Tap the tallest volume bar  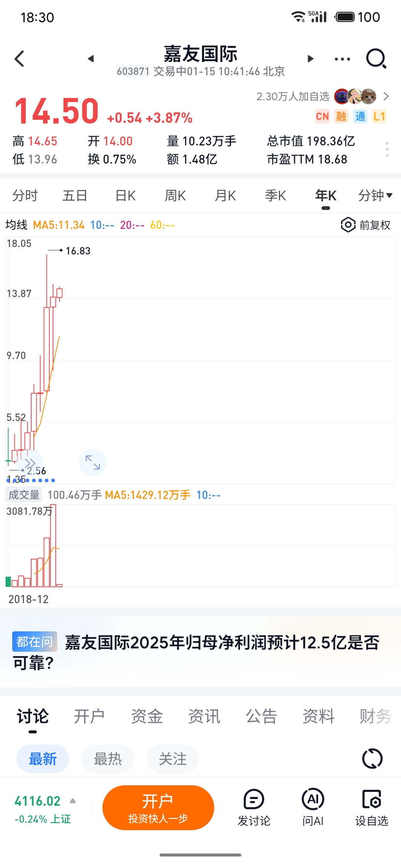pyautogui.click(x=53, y=545)
